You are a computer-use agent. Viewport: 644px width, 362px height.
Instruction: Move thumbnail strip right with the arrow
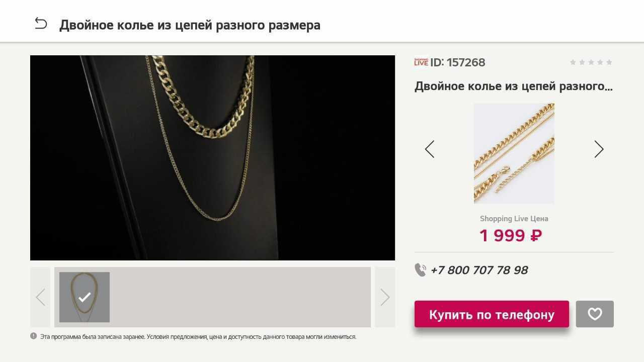[x=385, y=297]
